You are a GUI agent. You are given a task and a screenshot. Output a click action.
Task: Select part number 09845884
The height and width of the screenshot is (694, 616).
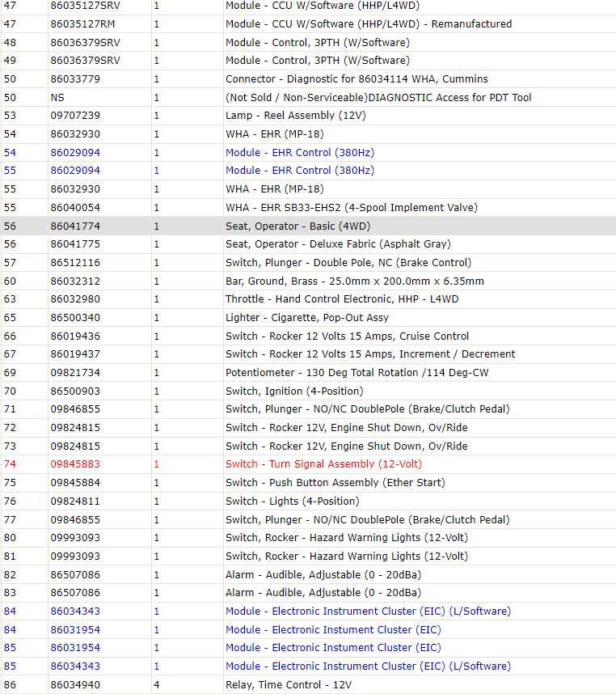point(75,482)
